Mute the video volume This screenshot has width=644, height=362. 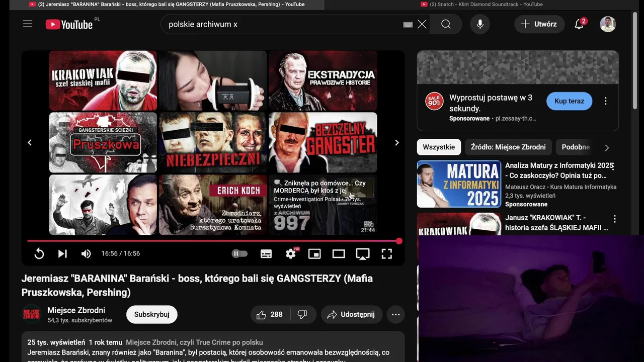(x=86, y=254)
